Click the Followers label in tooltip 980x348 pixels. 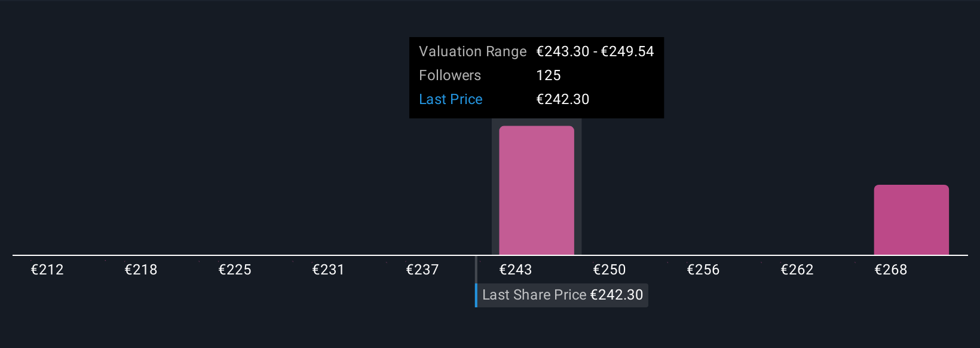coord(450,75)
